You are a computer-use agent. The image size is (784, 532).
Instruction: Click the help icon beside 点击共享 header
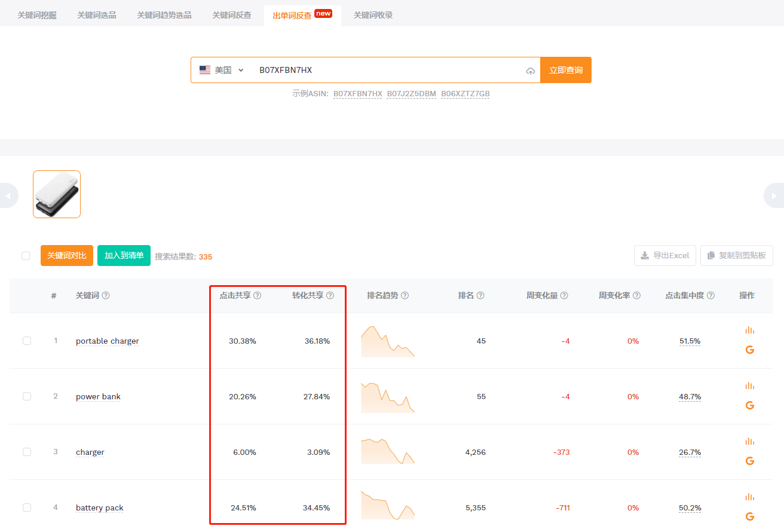tap(257, 295)
